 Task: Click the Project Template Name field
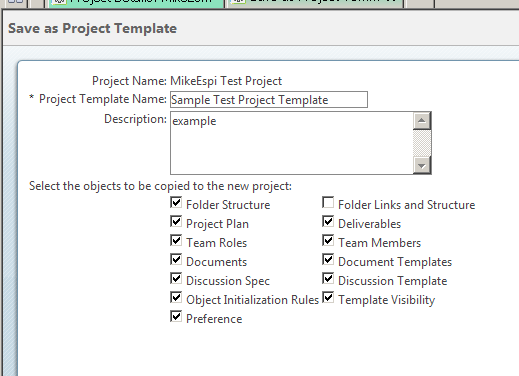(269, 100)
